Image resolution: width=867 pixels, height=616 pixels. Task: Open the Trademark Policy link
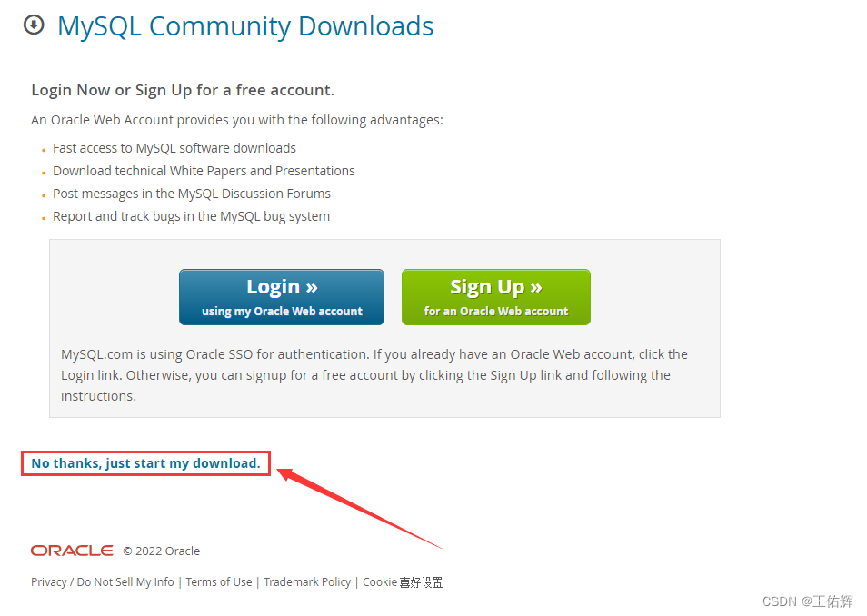pyautogui.click(x=307, y=582)
